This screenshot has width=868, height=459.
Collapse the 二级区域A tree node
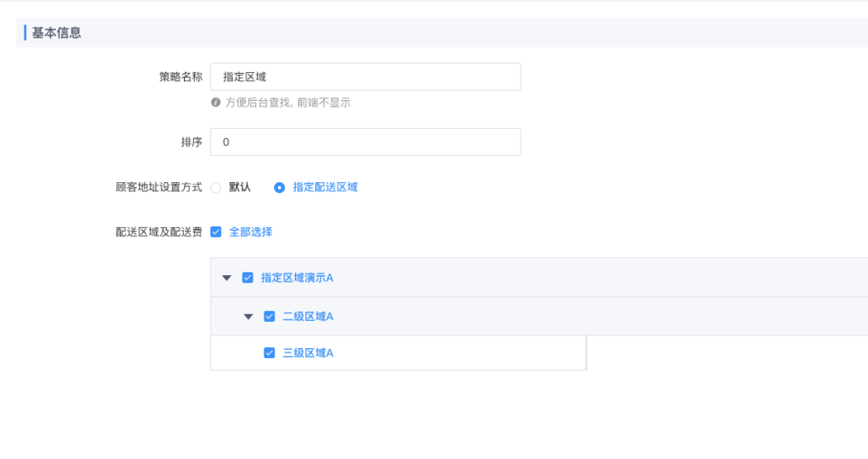248,317
